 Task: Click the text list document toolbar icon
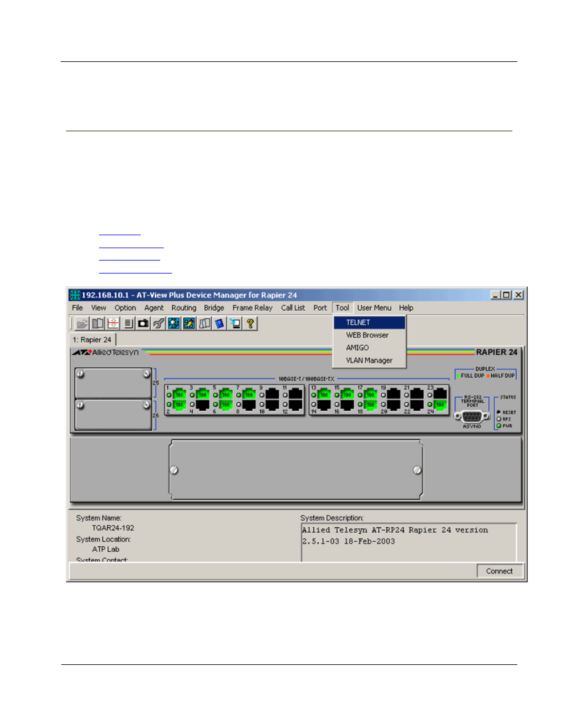128,323
